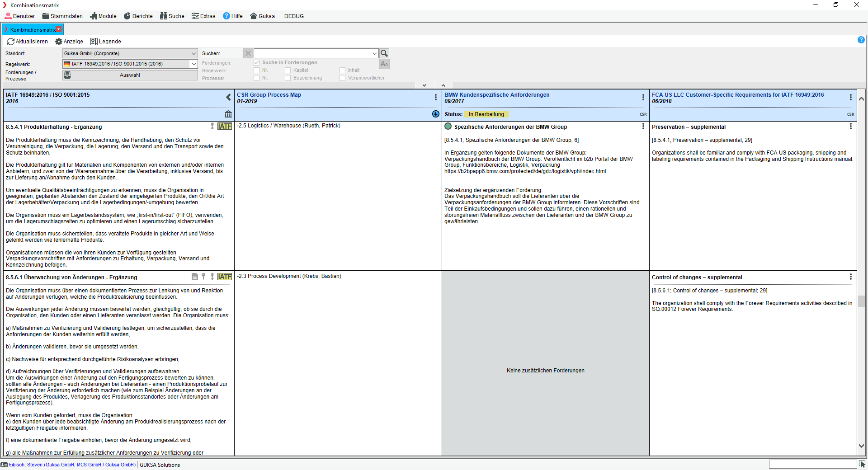Toggle Inhalt checkbox
The image size is (868, 470).
(343, 70)
